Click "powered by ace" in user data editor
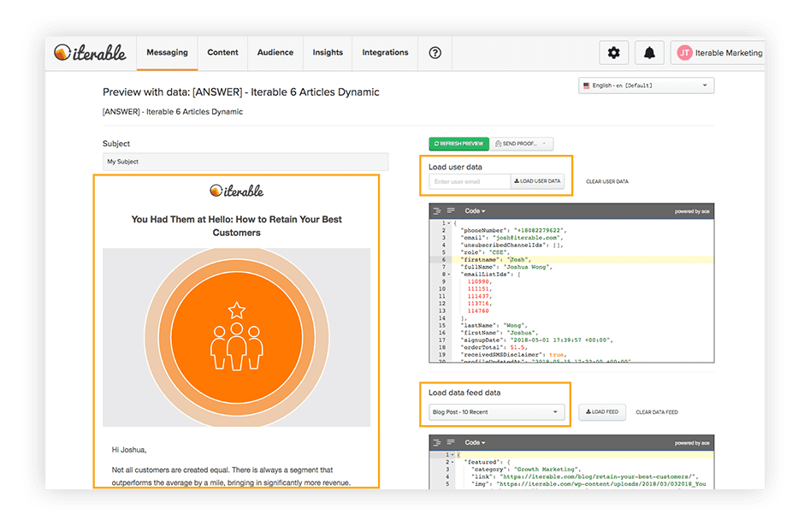The width and height of the screenshot is (810, 532). tap(692, 211)
